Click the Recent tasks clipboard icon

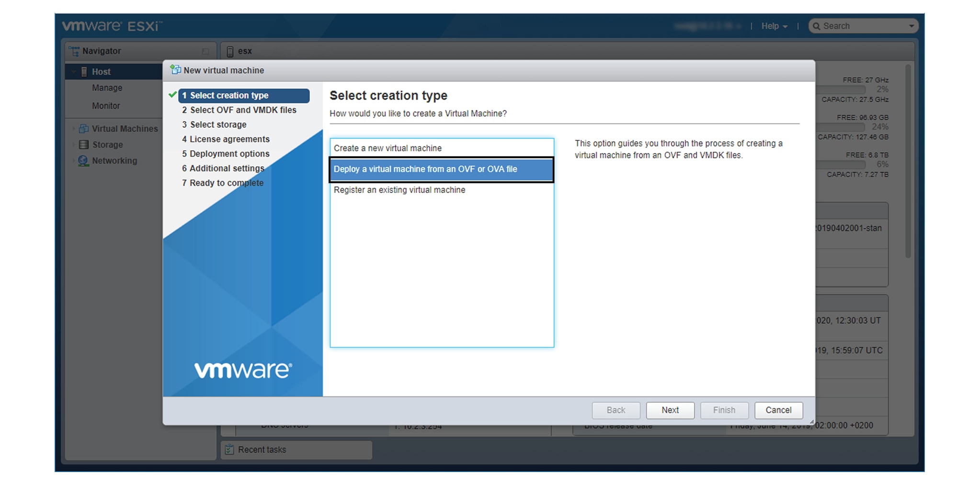[x=229, y=450]
